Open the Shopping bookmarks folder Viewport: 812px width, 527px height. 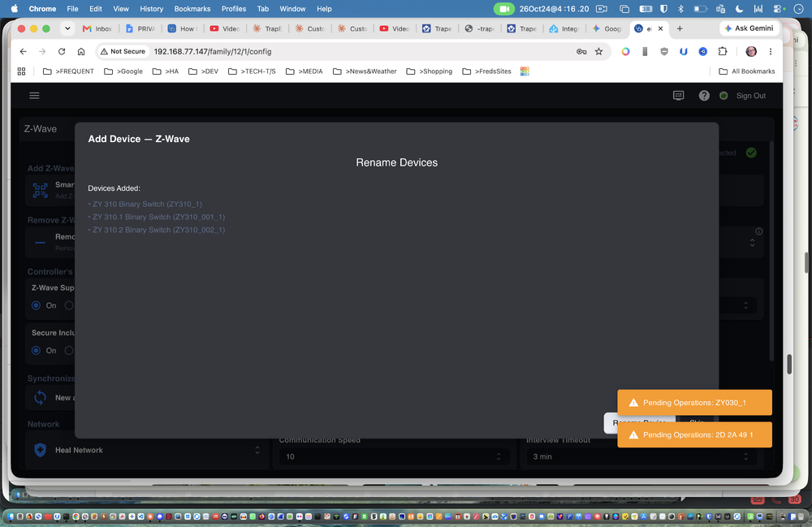[430, 71]
